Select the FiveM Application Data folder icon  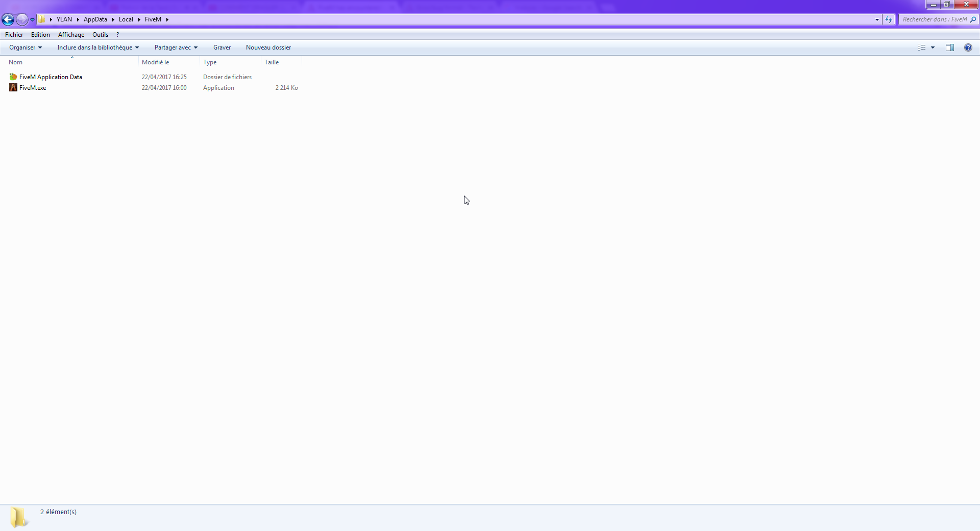(13, 77)
